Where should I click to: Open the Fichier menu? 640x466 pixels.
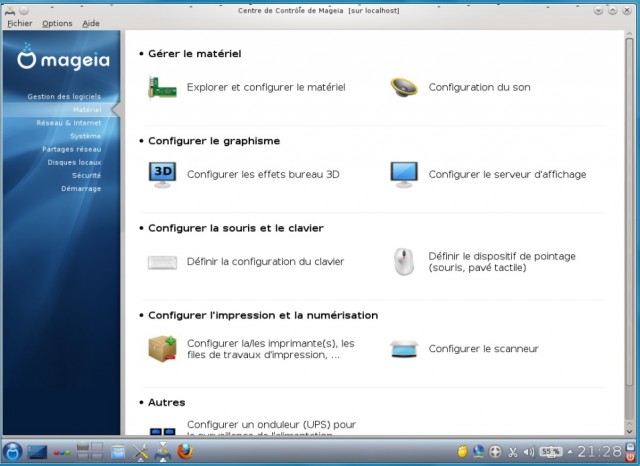(20, 24)
